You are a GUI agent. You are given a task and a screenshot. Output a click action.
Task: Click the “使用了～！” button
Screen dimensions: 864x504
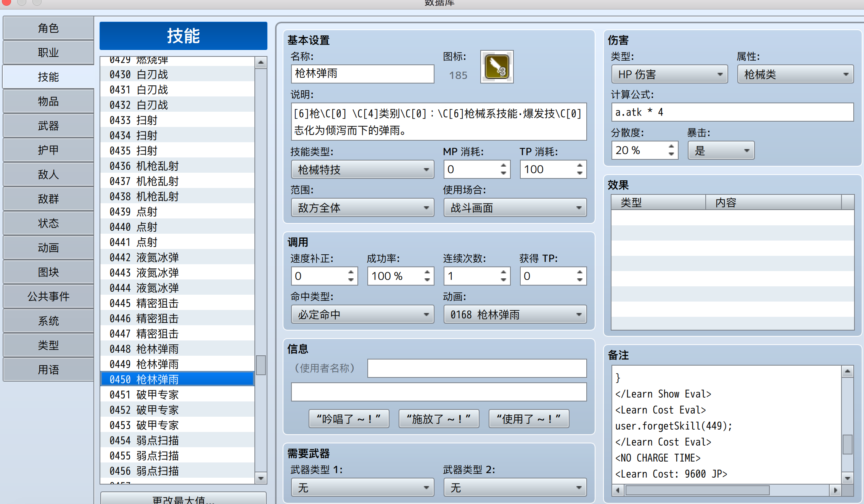pos(529,419)
